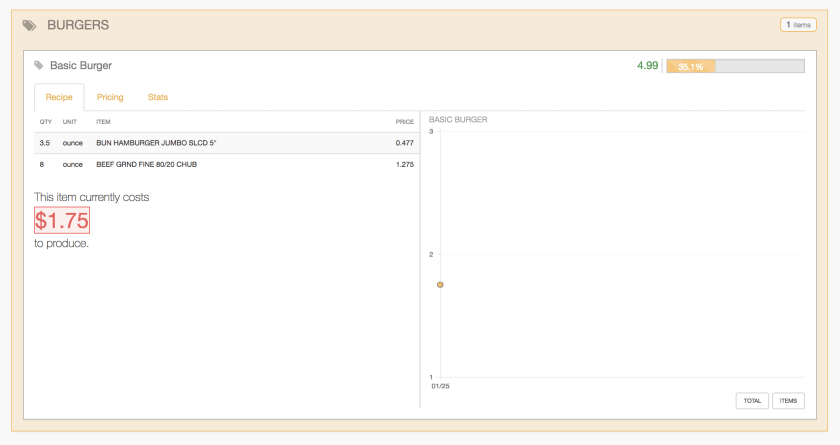Click the 0.477 price cell
The image size is (840, 445).
tap(404, 143)
